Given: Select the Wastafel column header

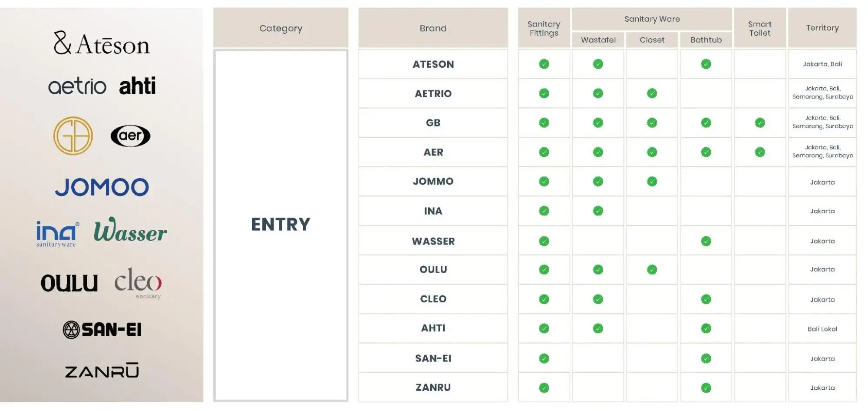Looking at the screenshot, I should 598,40.
